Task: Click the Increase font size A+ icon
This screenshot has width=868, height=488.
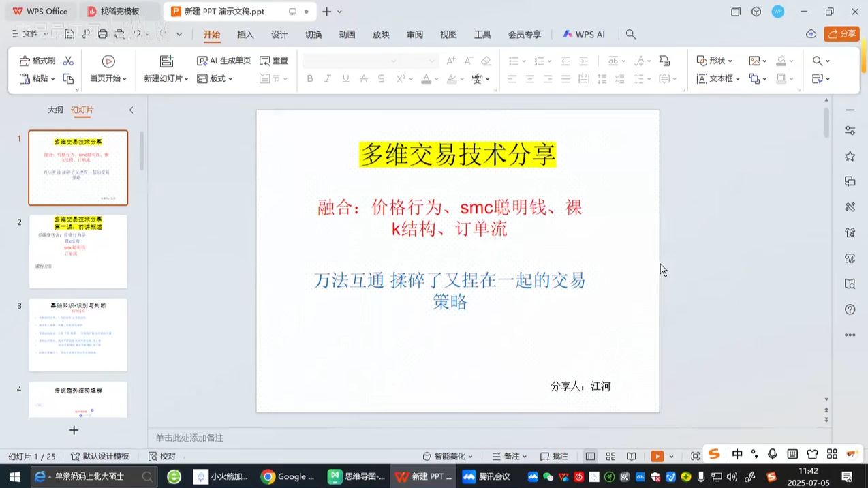Action: [x=451, y=61]
